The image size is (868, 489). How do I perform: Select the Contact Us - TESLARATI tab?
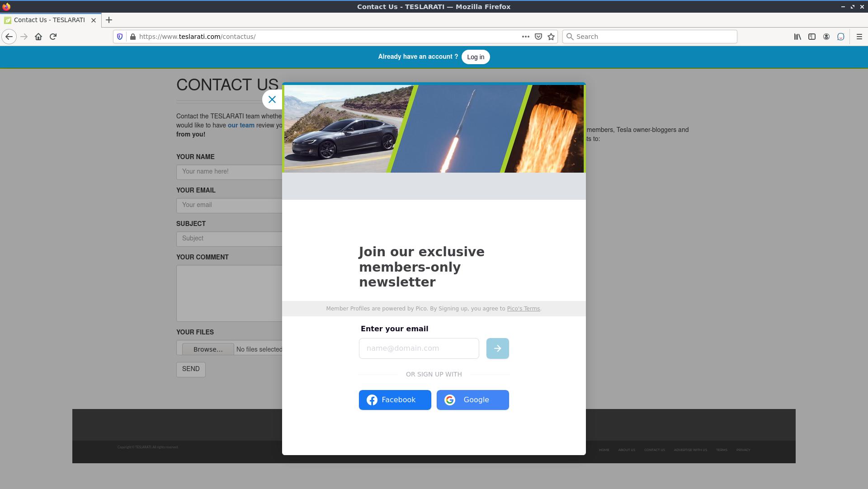point(50,20)
